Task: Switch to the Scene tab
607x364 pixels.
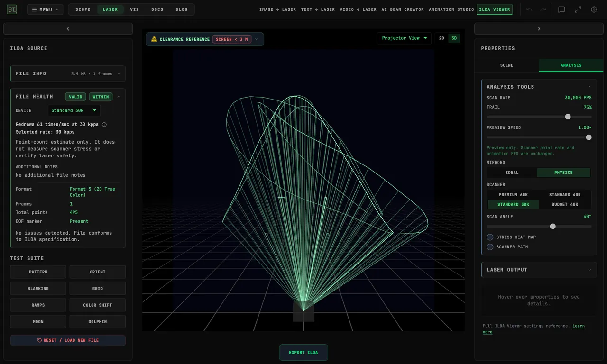Action: [506, 65]
